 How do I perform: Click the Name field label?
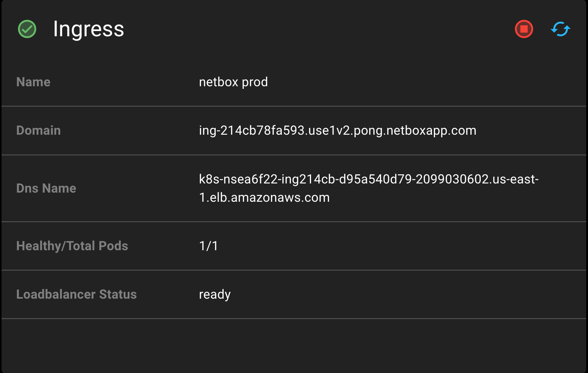33,82
